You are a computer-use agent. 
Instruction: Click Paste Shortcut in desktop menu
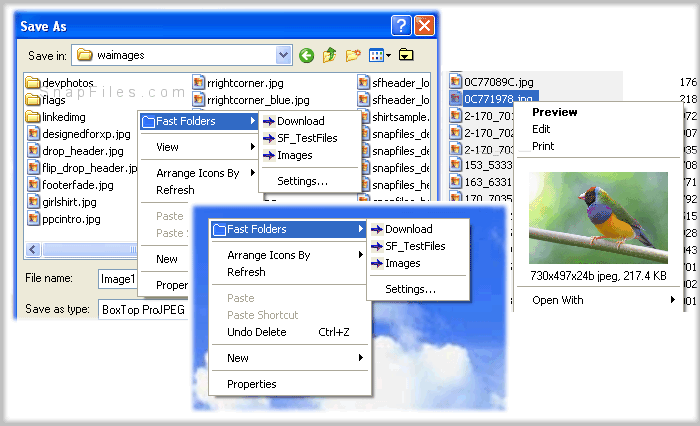[288, 315]
